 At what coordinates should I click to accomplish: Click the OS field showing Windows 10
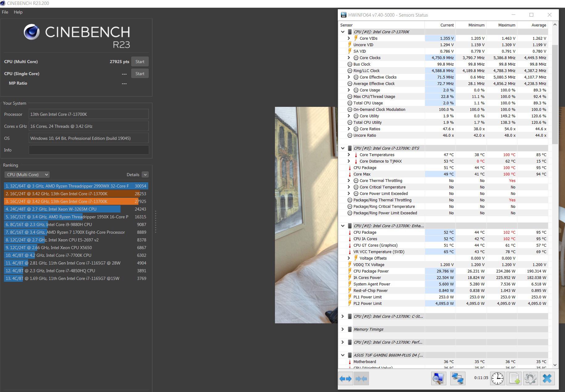pyautogui.click(x=89, y=138)
